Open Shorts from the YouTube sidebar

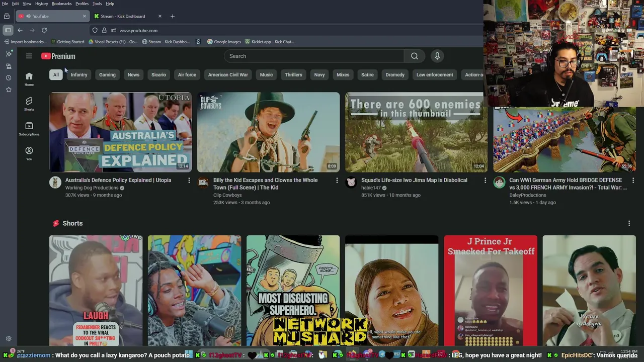coord(29,104)
